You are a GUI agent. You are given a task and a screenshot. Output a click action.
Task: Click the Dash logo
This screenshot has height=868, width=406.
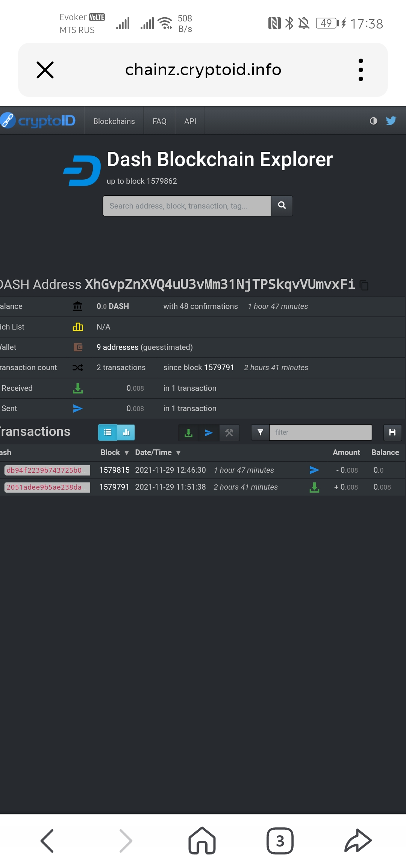click(x=82, y=171)
